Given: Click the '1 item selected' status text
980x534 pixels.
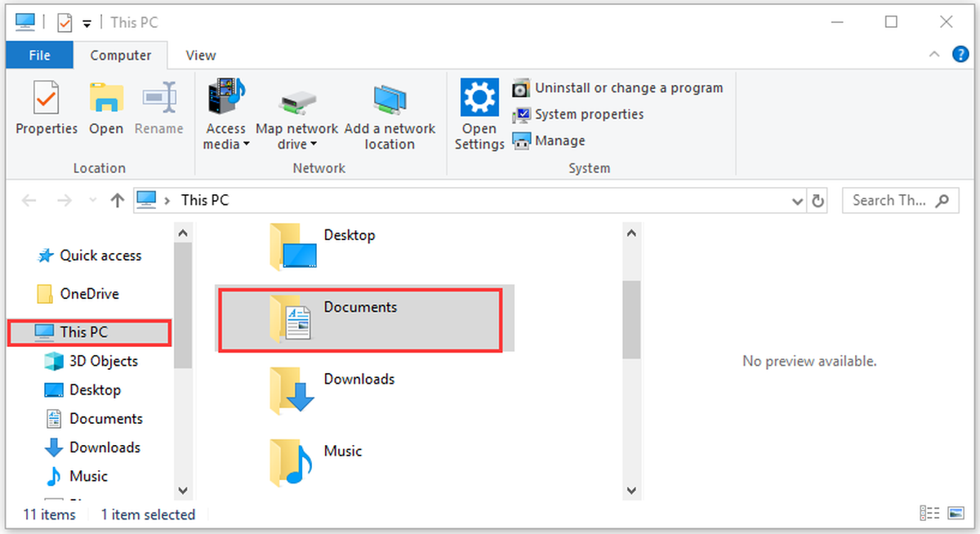Looking at the screenshot, I should (x=148, y=514).
